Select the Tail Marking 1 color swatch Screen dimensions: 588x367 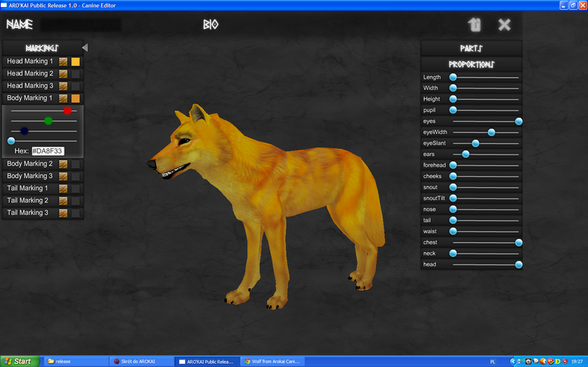coord(75,189)
